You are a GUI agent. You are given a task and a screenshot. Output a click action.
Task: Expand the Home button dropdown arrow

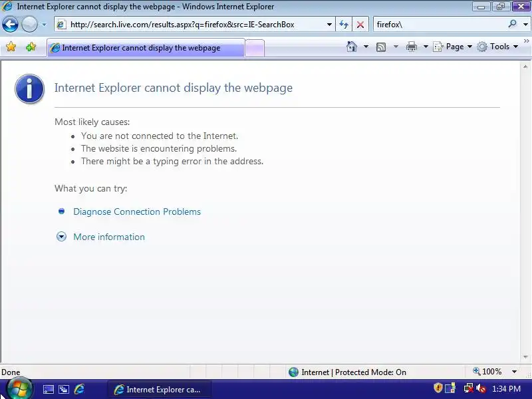tap(366, 47)
